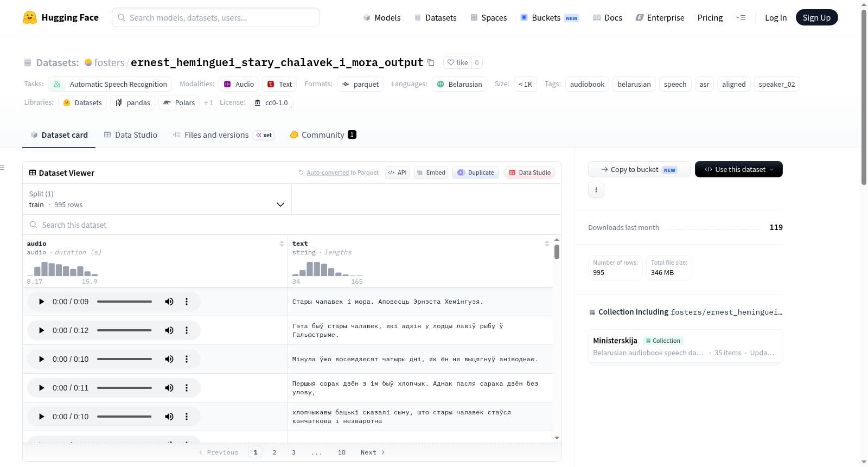Open the Pricing page
This screenshot has height=467, width=868.
[710, 17]
